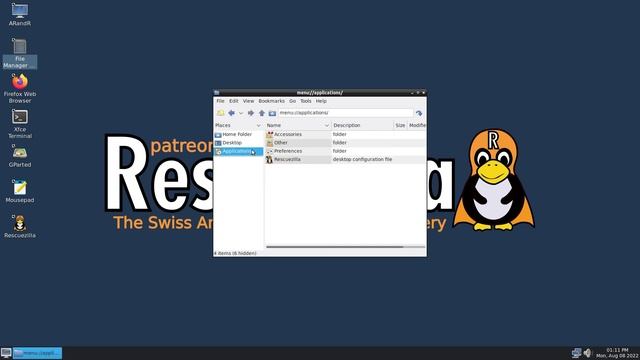Viewport: 640px width, 360px height.
Task: Select the GParted desktop icon
Action: tap(20, 156)
